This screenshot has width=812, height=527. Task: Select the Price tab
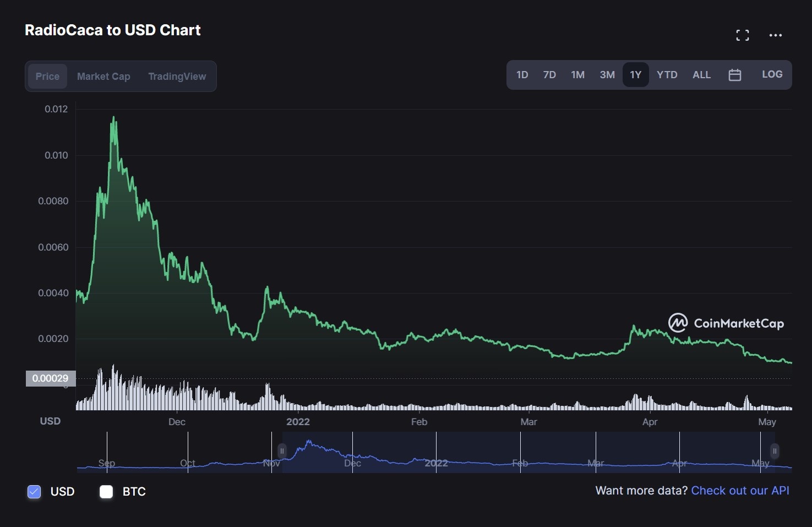[x=47, y=77]
